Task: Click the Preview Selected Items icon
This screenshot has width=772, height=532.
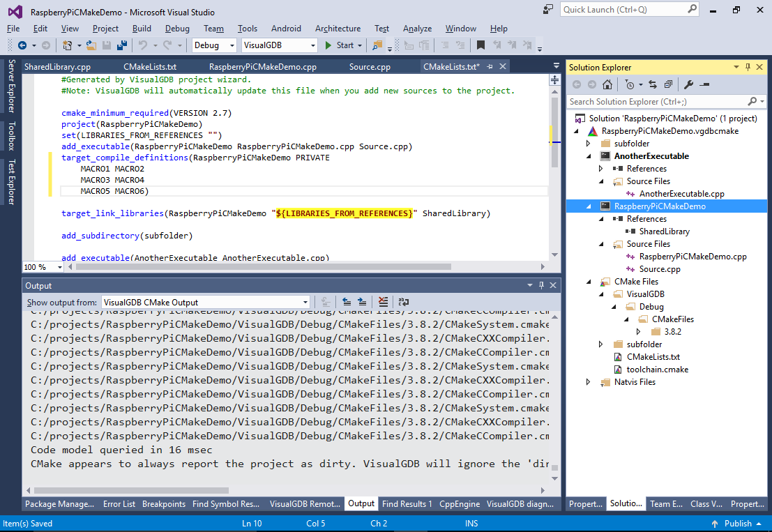Action: point(704,84)
